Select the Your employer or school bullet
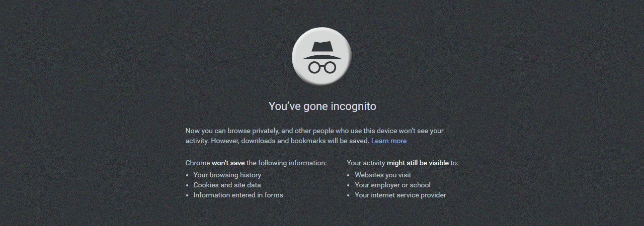 point(392,185)
